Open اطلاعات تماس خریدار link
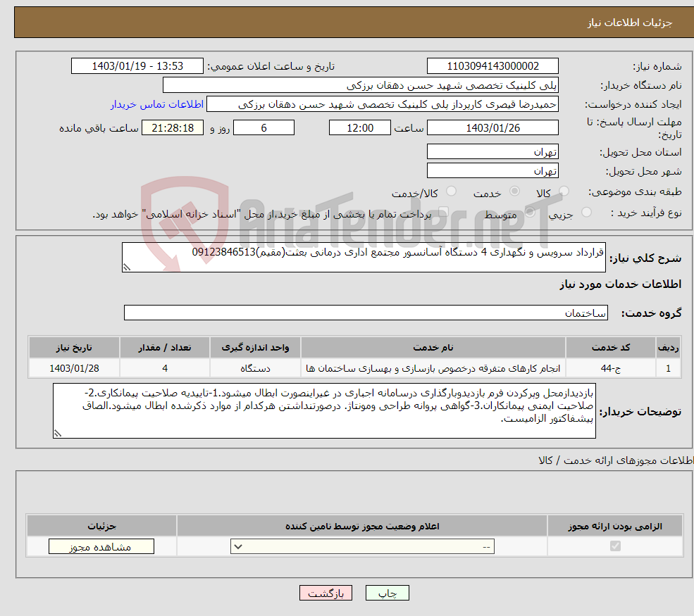 pyautogui.click(x=156, y=104)
